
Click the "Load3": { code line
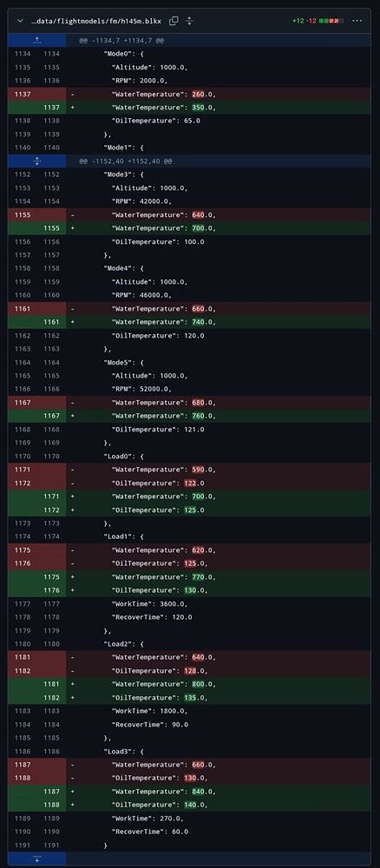[123, 751]
